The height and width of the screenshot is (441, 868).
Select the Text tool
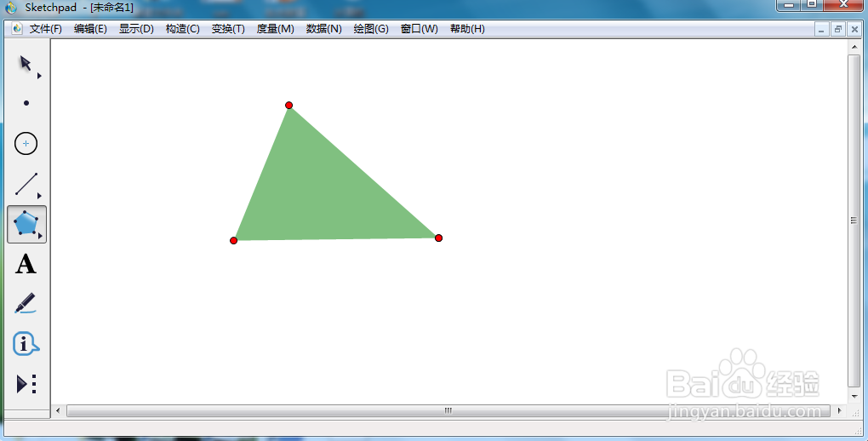[26, 264]
